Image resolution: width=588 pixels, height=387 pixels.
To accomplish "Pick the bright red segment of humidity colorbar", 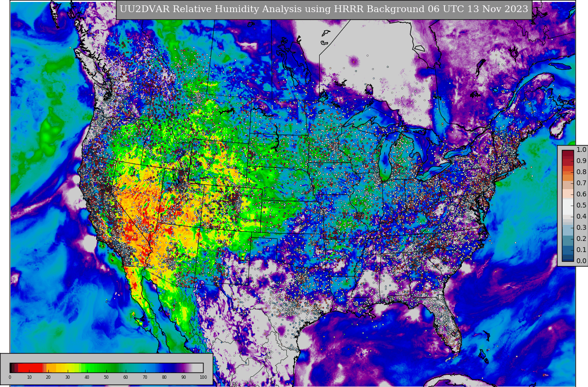I will point(30,368).
